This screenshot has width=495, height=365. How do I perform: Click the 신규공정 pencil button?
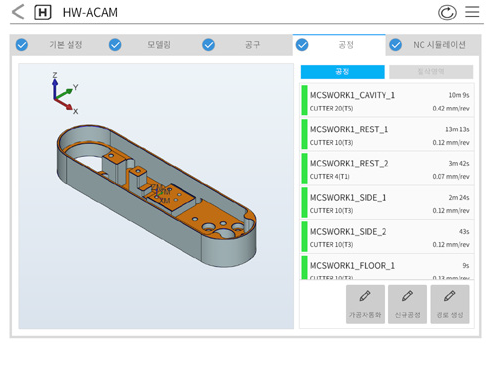point(407,304)
